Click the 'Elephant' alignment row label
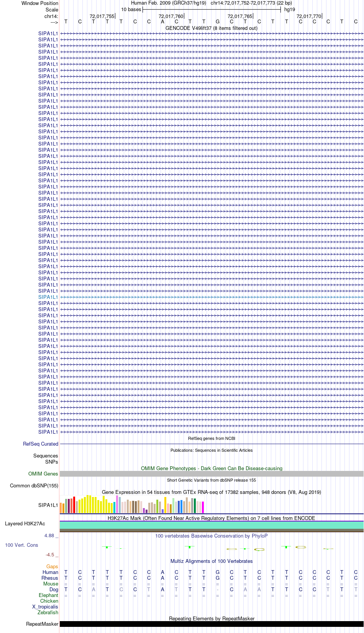The width and height of the screenshot is (364, 633). [x=48, y=595]
